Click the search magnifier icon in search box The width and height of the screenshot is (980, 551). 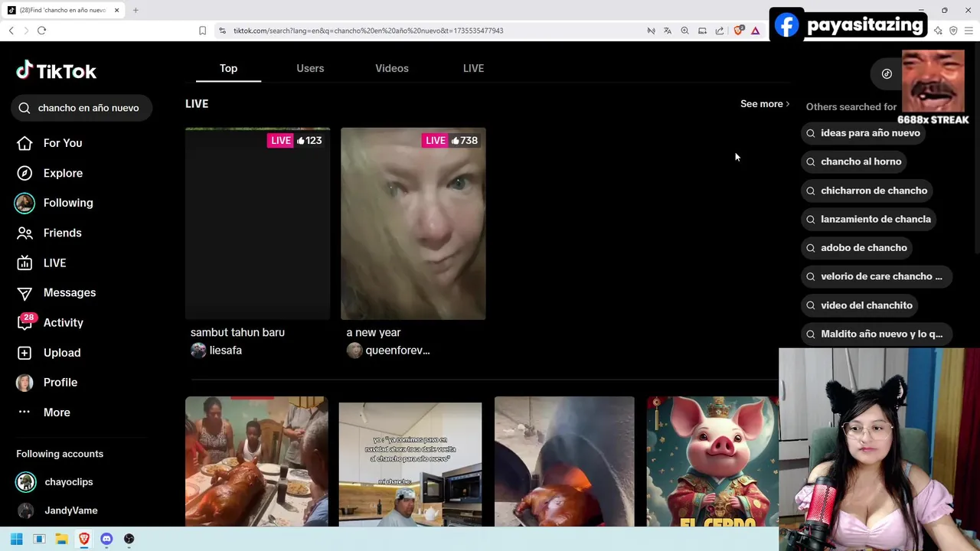[24, 108]
